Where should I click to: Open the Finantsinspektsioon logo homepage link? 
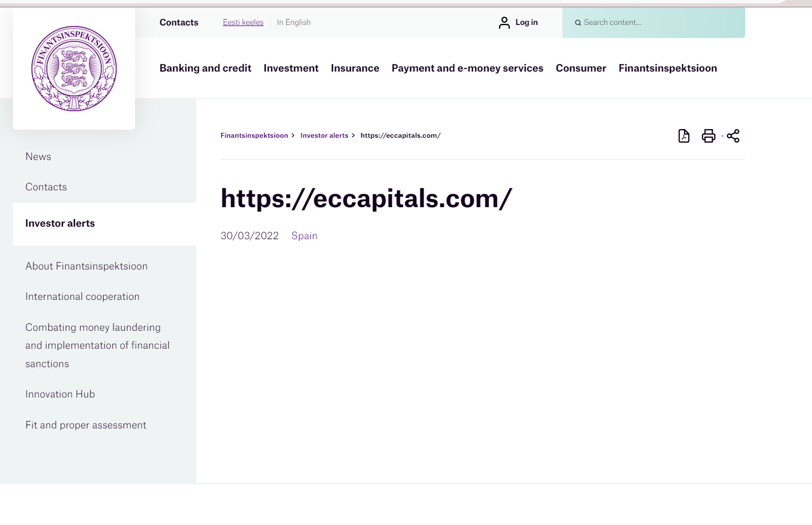[74, 69]
